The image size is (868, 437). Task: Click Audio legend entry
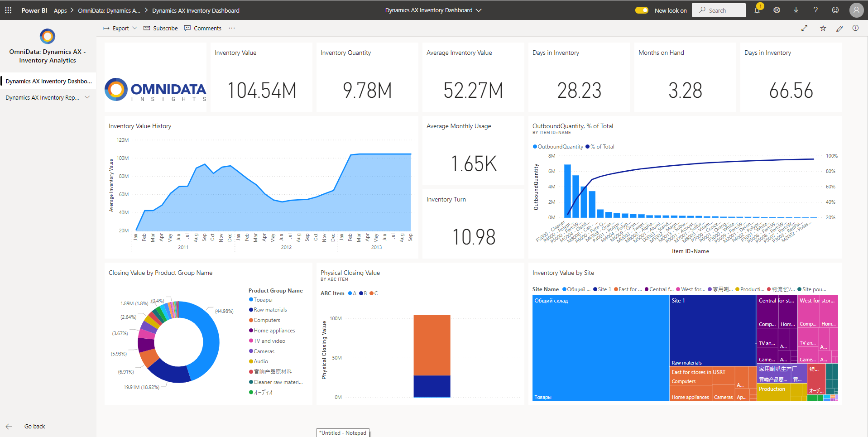coord(259,361)
